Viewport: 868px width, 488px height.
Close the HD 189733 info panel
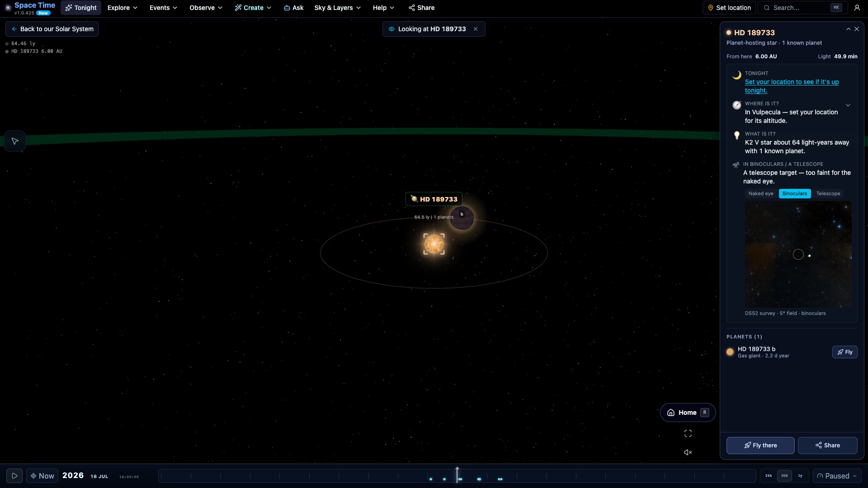coord(857,29)
